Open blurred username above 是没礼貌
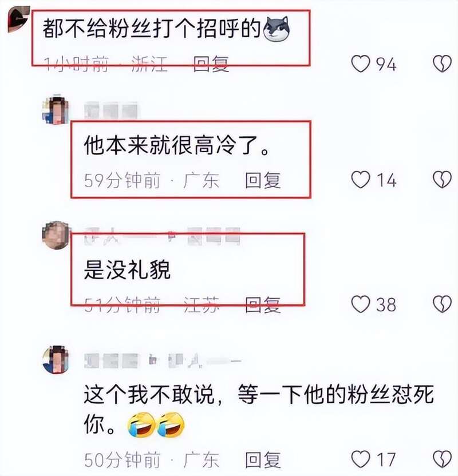The width and height of the screenshot is (458, 476). click(x=162, y=236)
